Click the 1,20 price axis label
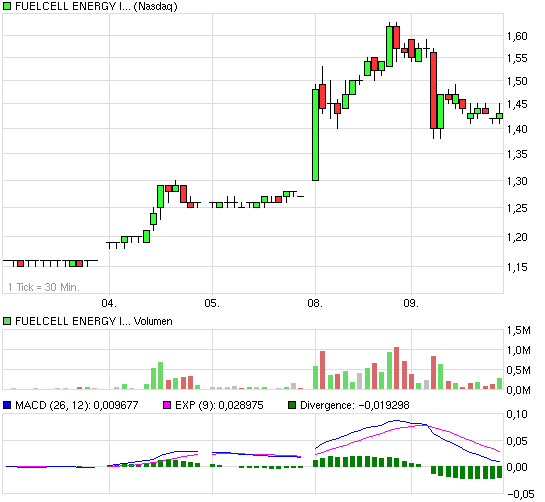 coord(517,237)
